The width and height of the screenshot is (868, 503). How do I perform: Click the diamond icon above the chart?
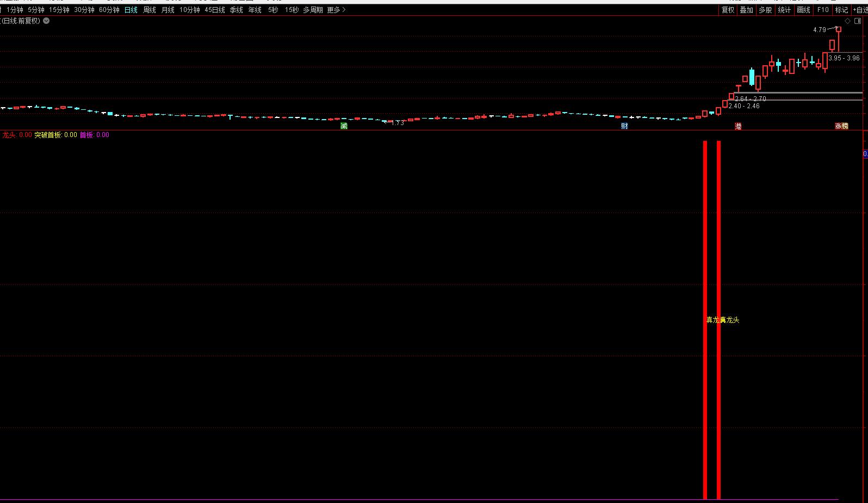[x=848, y=21]
